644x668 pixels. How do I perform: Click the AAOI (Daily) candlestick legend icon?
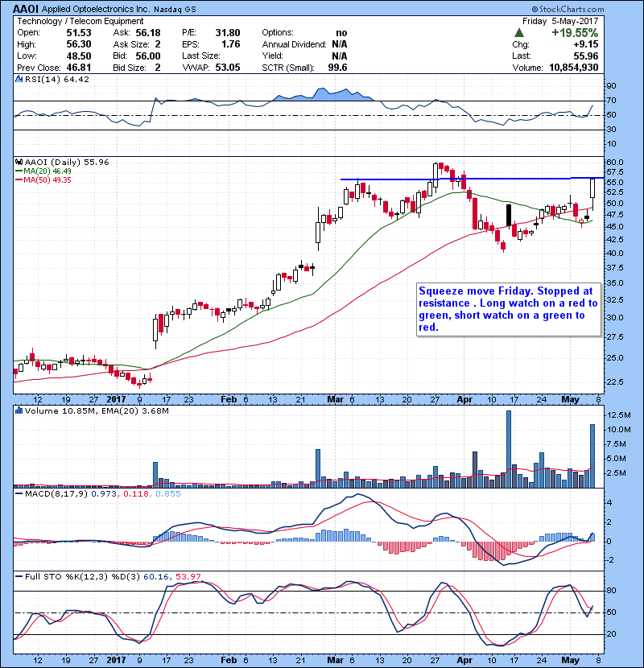click(19, 162)
